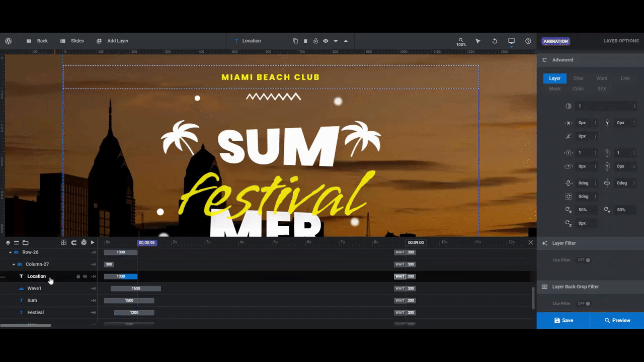Click the 2D rotation icon
Viewport: 644px width, 362px height.
[569, 197]
